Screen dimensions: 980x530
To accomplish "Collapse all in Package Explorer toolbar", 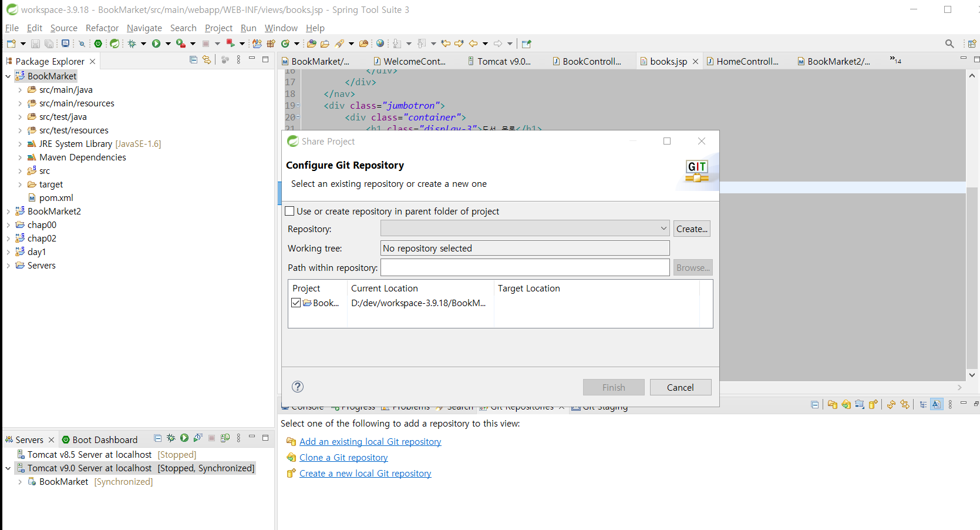I will 193,59.
